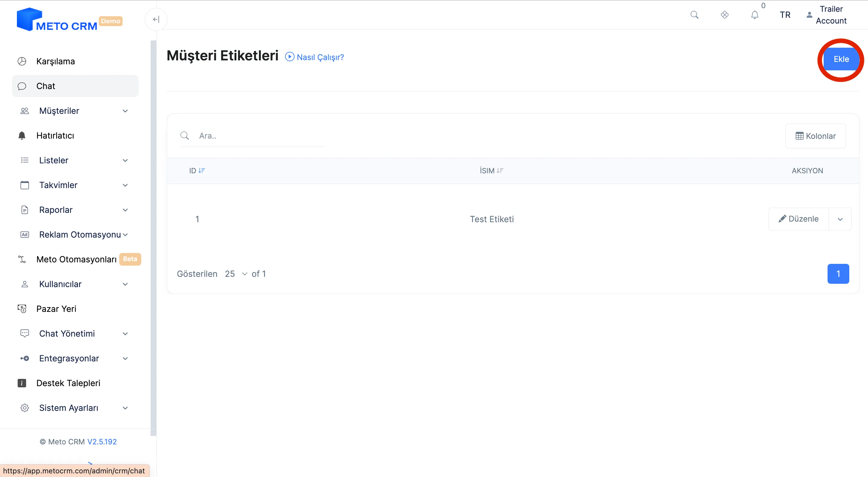Sort table by İSİM column icon
868x477 pixels.
[x=500, y=171]
